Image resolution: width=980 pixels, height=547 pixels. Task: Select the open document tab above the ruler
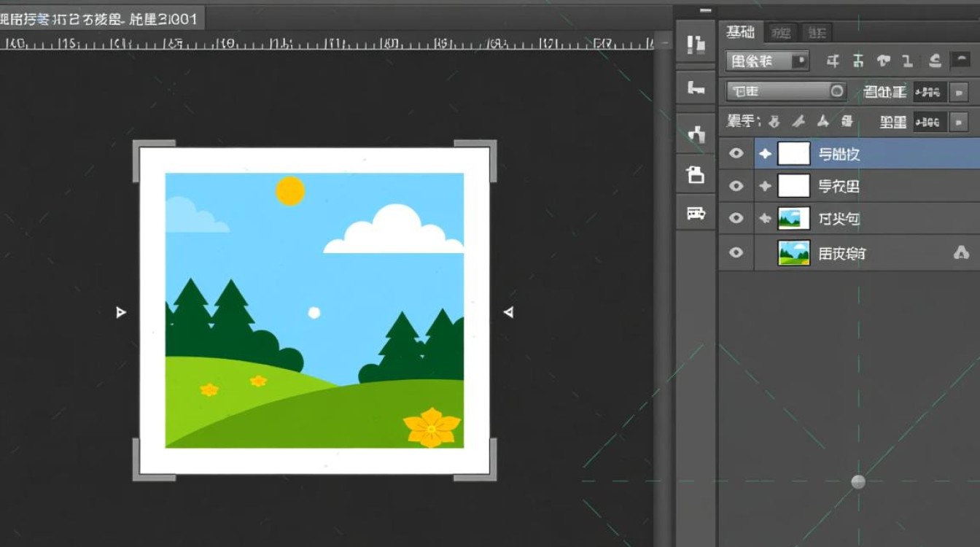coord(101,19)
